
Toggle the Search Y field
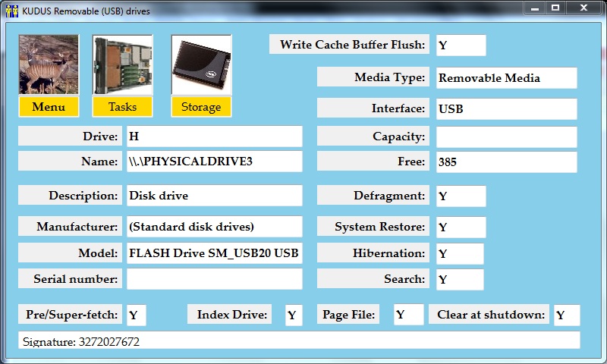click(x=460, y=279)
